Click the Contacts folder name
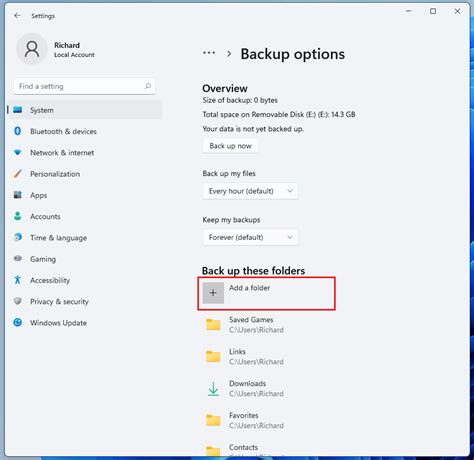Viewport: 474px width, 460px height. point(243,447)
